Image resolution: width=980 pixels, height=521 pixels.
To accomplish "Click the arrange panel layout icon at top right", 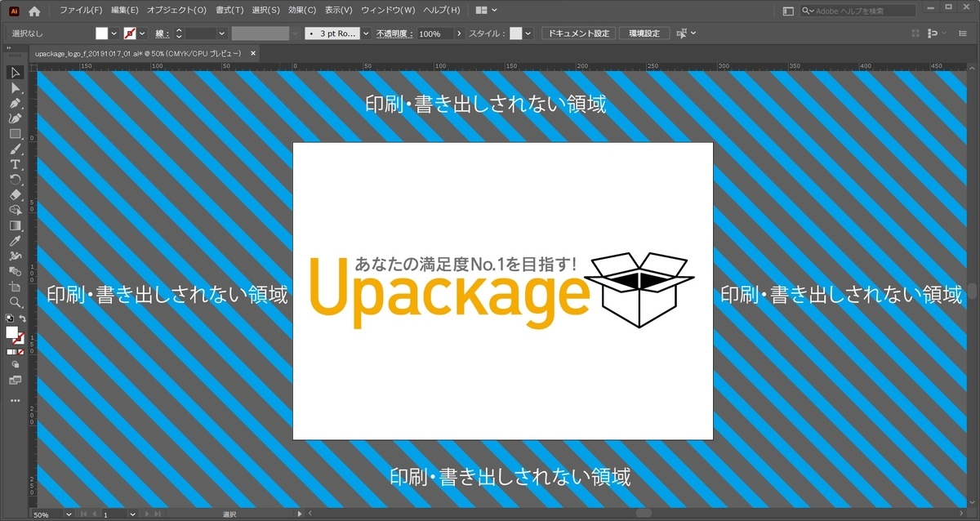I will click(787, 11).
